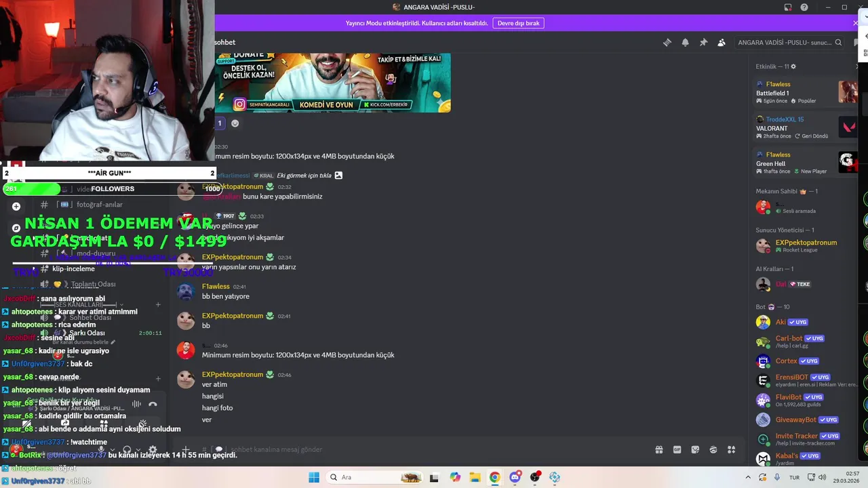The height and width of the screenshot is (488, 868).
Task: Open Google Chrome from the taskbar
Action: [495, 477]
